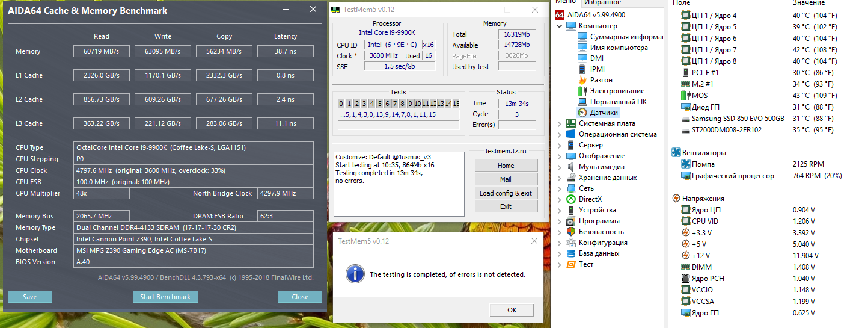Switch to the Избранное tab

[602, 3]
